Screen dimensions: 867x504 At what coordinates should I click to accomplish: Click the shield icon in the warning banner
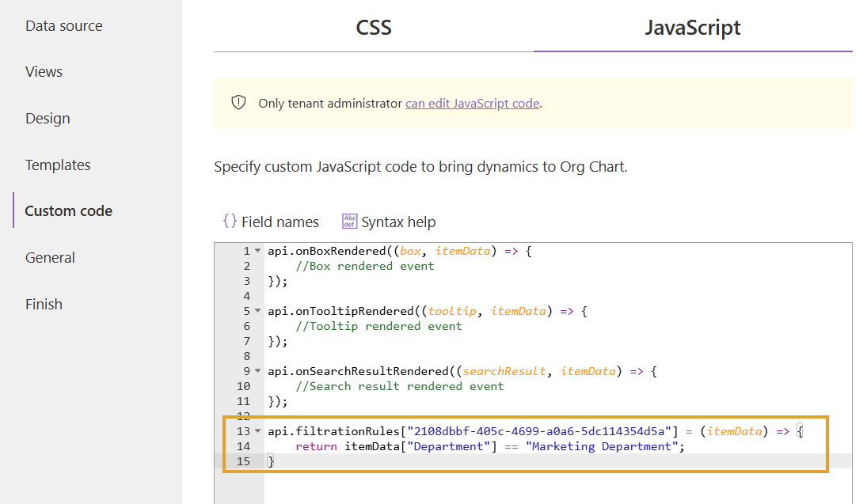pyautogui.click(x=238, y=102)
